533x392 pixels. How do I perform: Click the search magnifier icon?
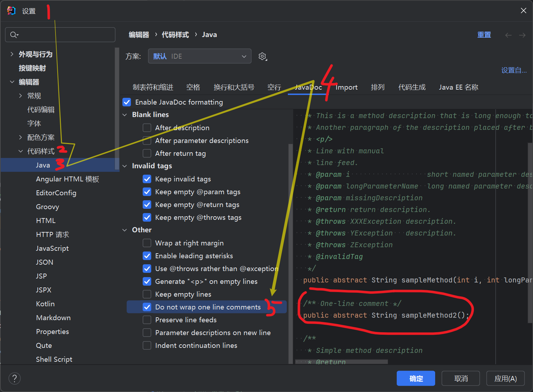(14, 35)
